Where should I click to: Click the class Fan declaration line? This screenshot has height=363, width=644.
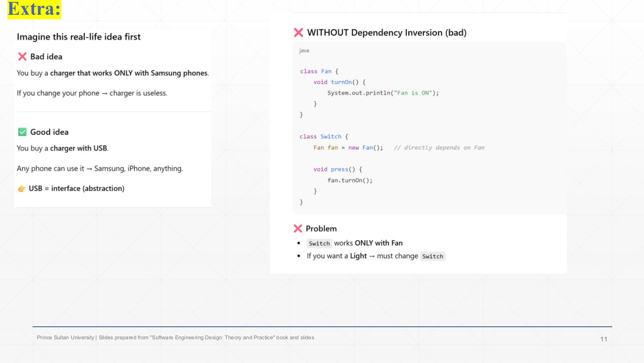click(320, 71)
